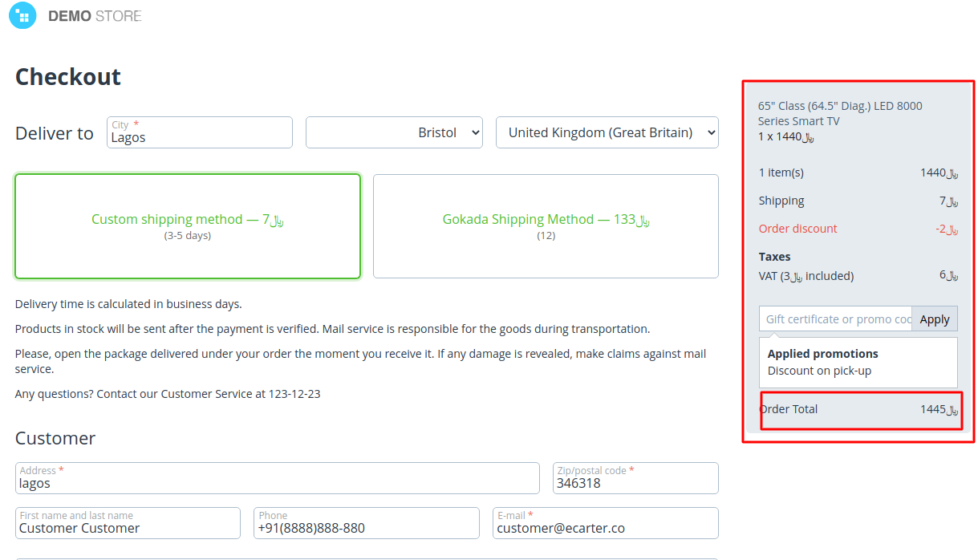This screenshot has width=978, height=560.
Task: Select the Custom shipping method option
Action: 188,225
